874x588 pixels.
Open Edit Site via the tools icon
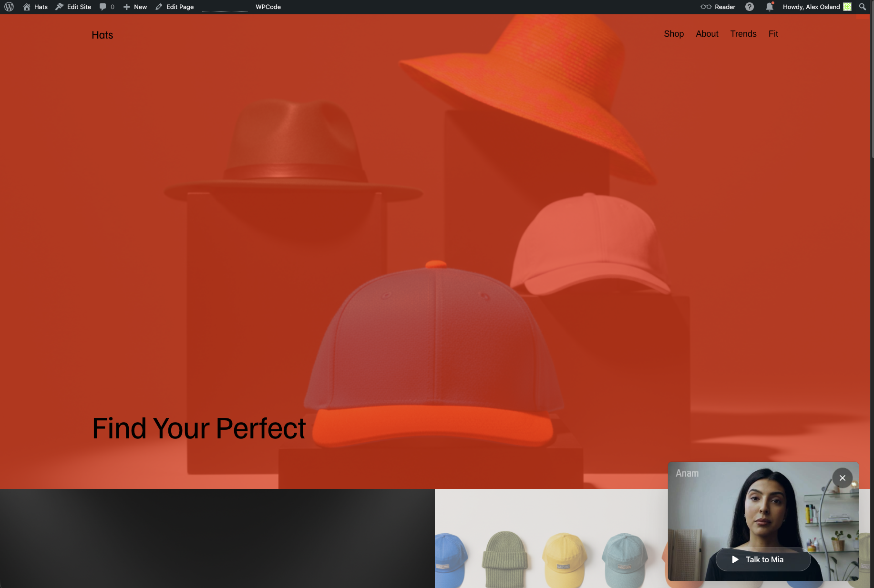pyautogui.click(x=59, y=7)
